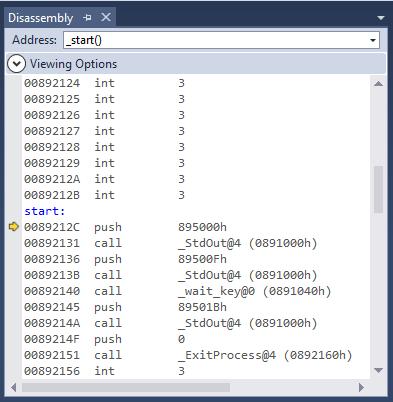The width and height of the screenshot is (393, 402).
Task: Click the horizontal scrollbar thumb
Action: click(126, 387)
